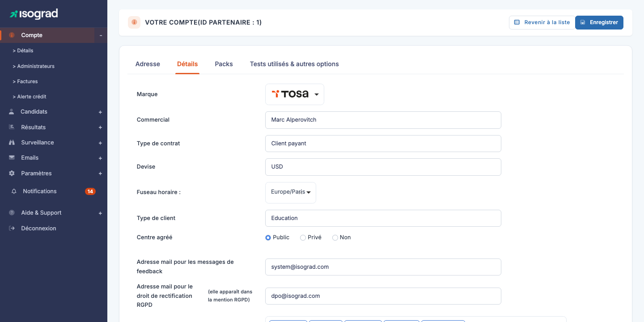644x322 pixels.
Task: Click the Fuseau horaire label
Action: [158, 192]
